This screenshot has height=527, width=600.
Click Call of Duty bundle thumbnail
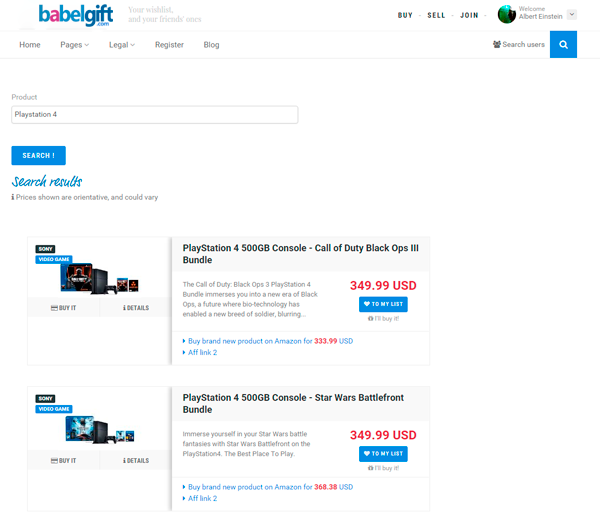point(99,278)
